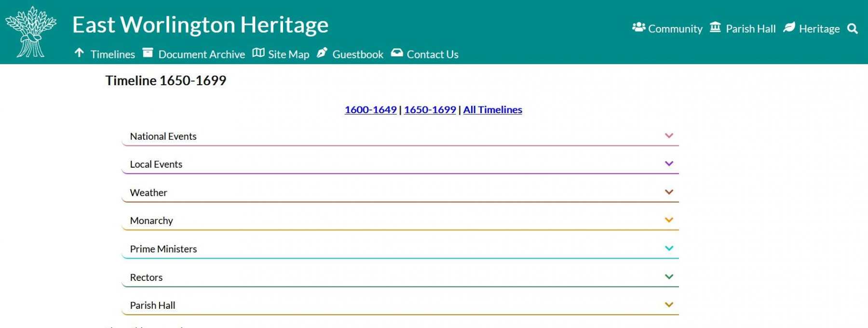Screen dimensions: 868x328
Task: Expand the Prime Ministers chevron
Action: tap(669, 249)
